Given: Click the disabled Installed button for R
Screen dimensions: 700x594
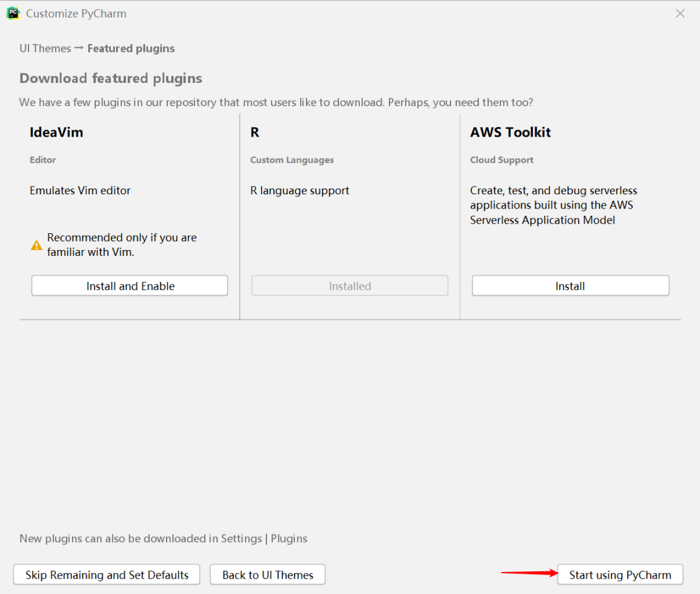Looking at the screenshot, I should (349, 286).
